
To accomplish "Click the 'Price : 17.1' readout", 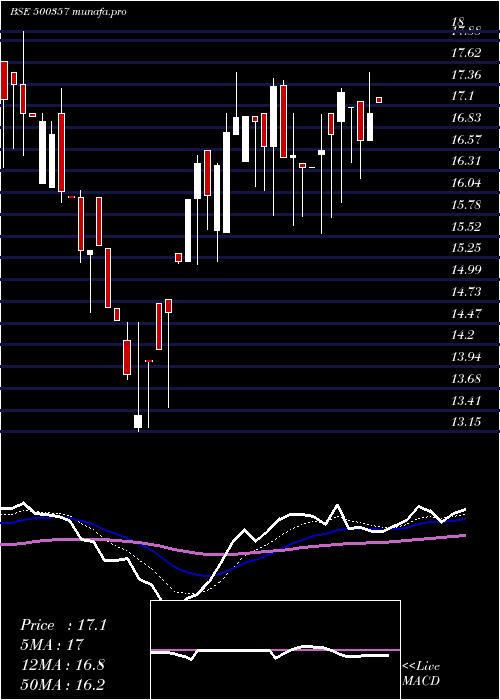I will (x=63, y=625).
